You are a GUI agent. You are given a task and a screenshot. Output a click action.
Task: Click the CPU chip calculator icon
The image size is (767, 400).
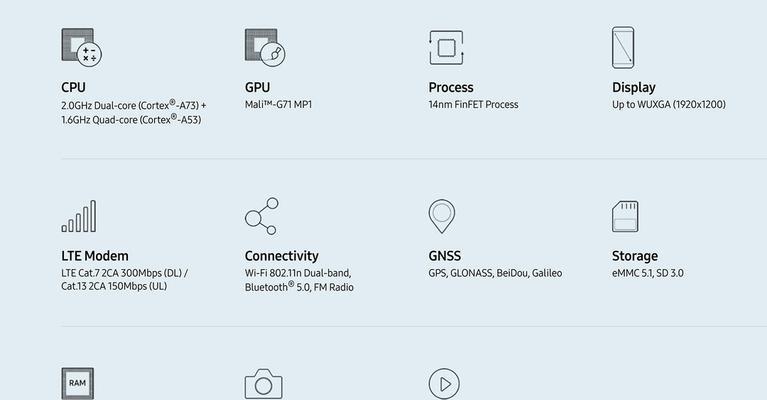point(82,47)
